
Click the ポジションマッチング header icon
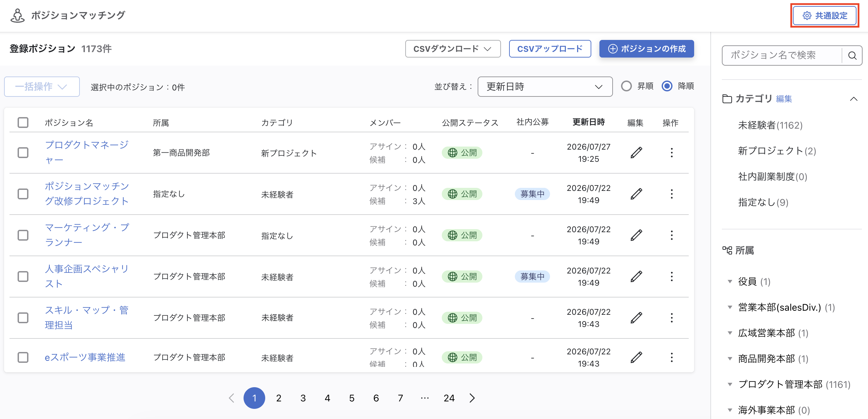(x=17, y=16)
